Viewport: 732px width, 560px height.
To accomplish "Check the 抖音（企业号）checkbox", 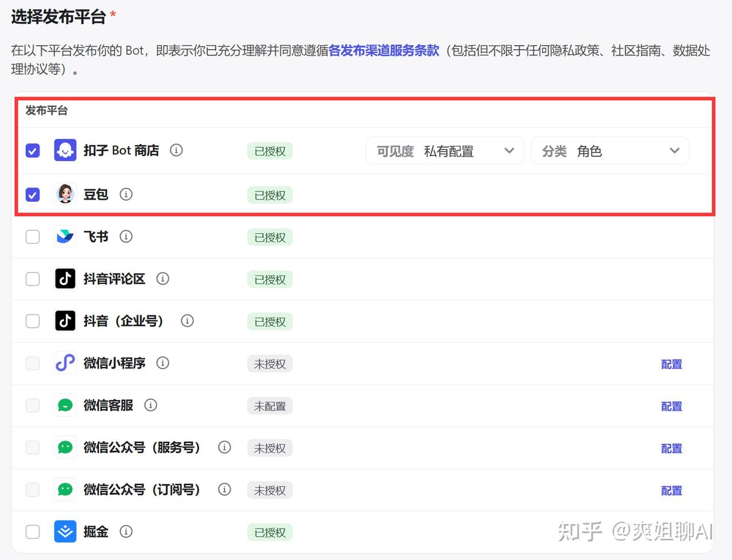I will pos(33,321).
